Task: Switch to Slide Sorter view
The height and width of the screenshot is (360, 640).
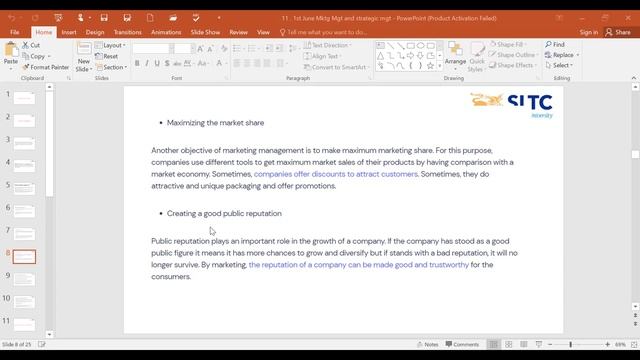Action: tap(509, 344)
